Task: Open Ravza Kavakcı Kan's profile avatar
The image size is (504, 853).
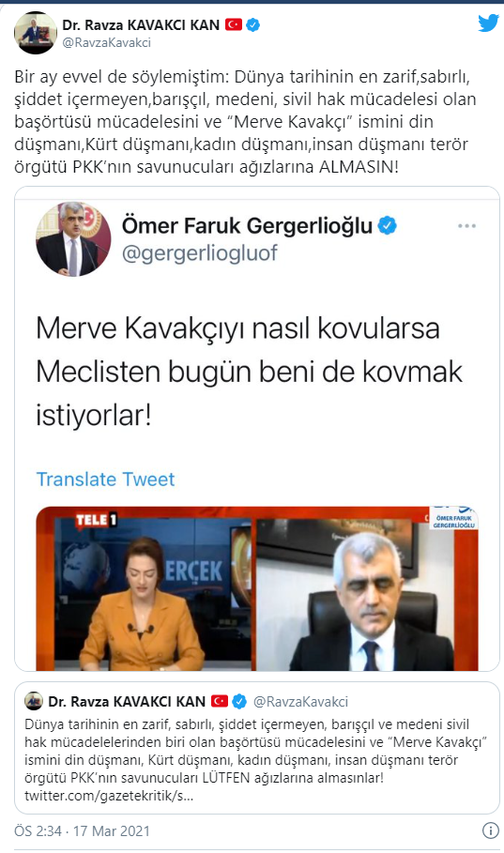Action: 36,33
